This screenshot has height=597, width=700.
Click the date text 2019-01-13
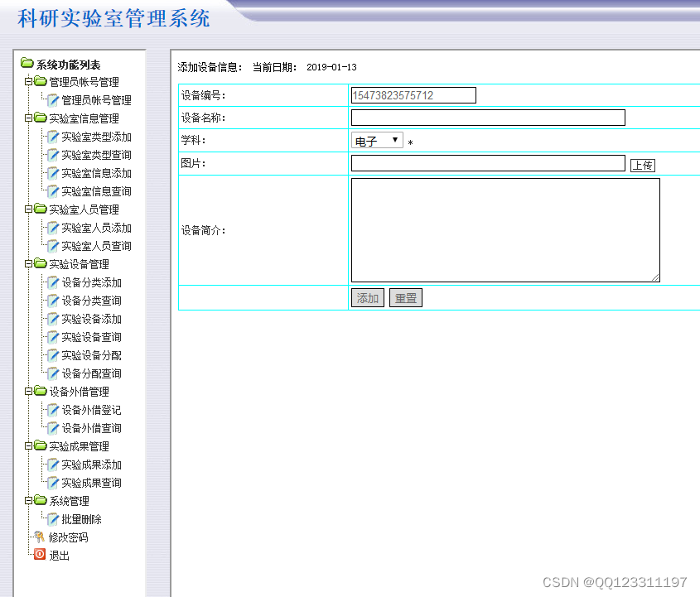point(331,67)
